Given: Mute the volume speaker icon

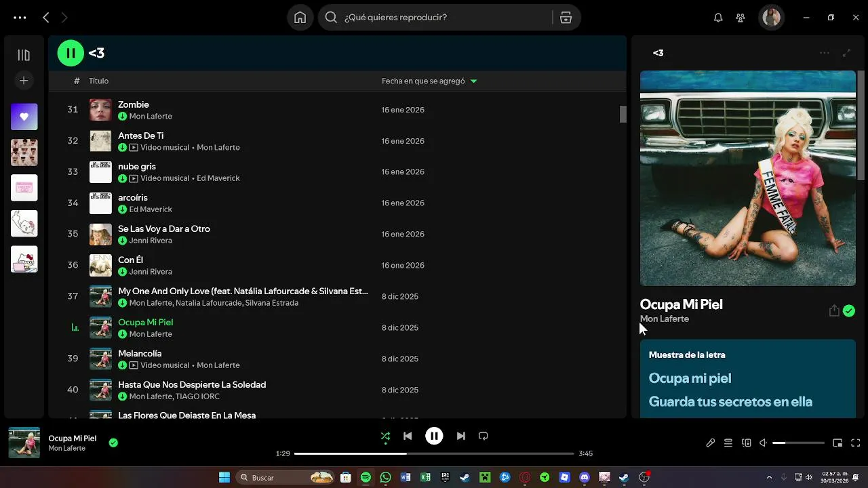Looking at the screenshot, I should (763, 443).
